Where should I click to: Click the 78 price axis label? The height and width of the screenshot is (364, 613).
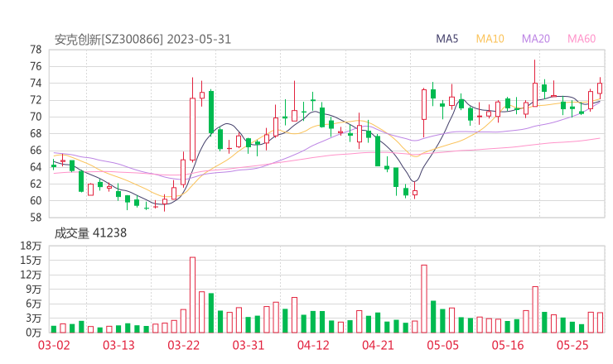[x=36, y=50]
